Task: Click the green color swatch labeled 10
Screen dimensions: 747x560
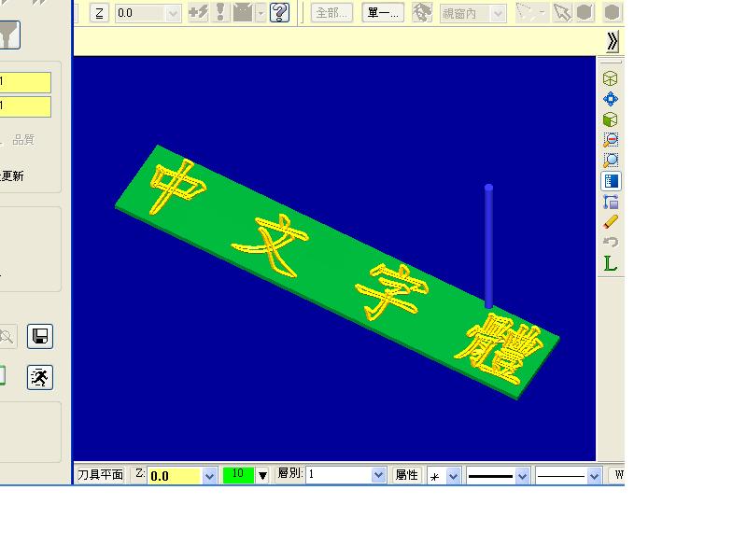Action: click(238, 475)
